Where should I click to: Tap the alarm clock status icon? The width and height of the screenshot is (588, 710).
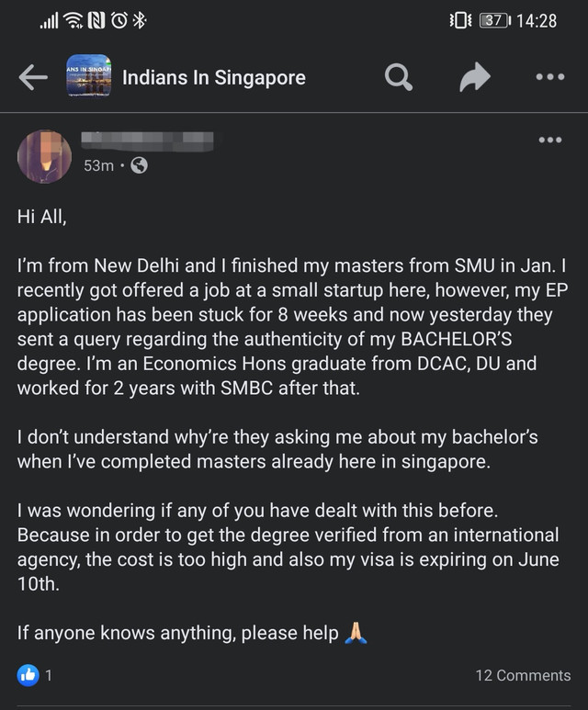click(118, 20)
